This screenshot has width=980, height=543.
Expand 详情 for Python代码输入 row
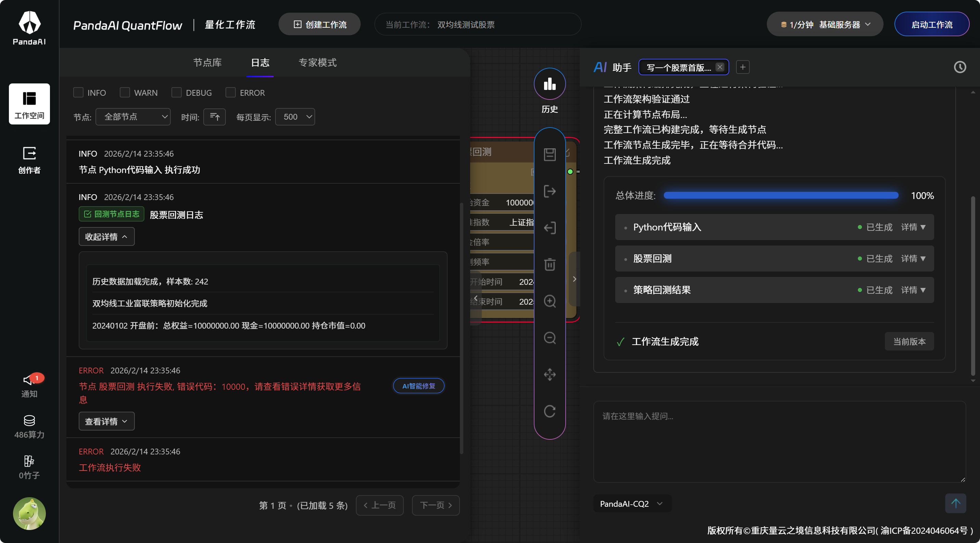click(913, 227)
